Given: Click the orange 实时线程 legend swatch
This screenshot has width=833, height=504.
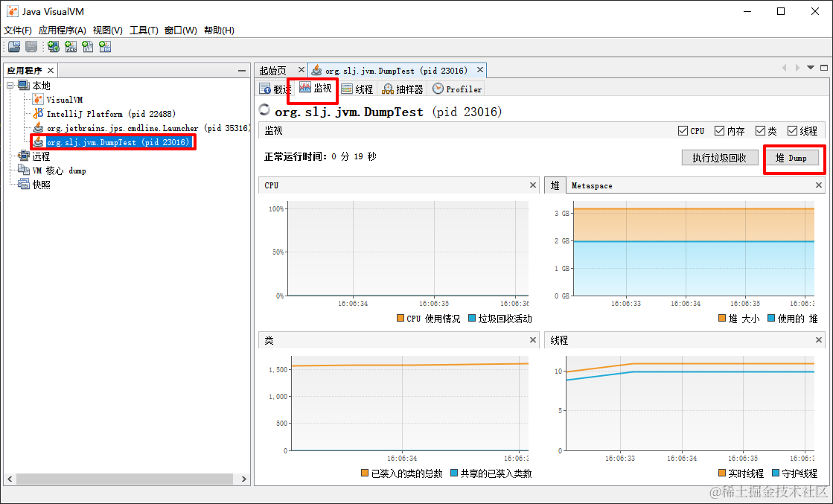Looking at the screenshot, I should [722, 473].
